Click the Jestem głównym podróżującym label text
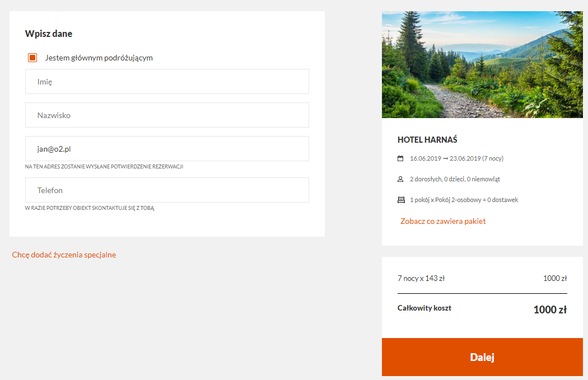 pos(99,58)
